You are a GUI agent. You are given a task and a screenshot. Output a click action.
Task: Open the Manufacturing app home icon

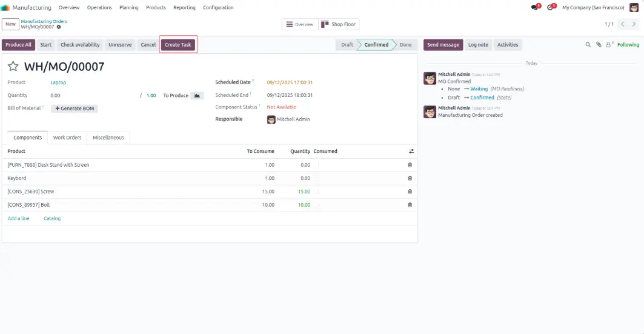pos(5,7)
